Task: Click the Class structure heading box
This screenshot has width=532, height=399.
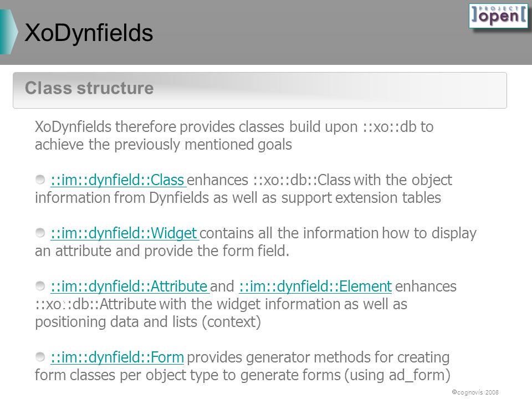Action: pos(260,90)
